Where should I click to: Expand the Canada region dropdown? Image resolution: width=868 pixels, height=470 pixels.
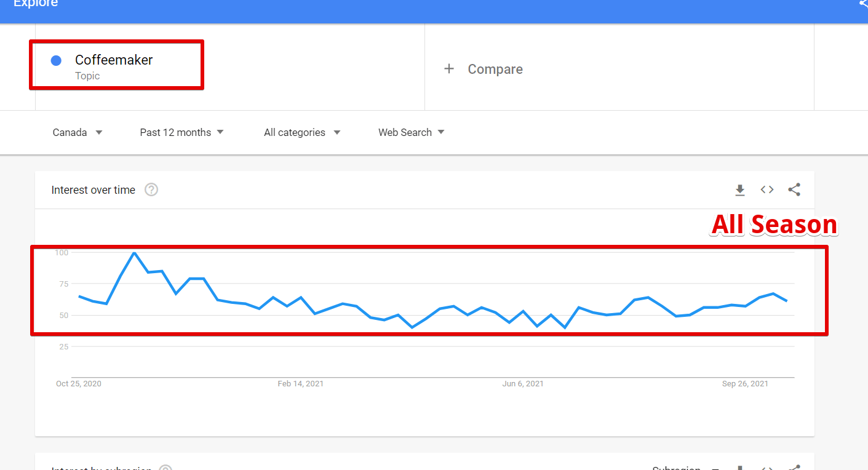pos(78,132)
